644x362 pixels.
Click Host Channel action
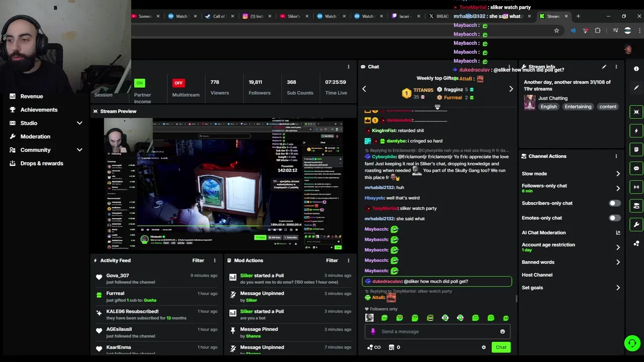click(x=537, y=275)
